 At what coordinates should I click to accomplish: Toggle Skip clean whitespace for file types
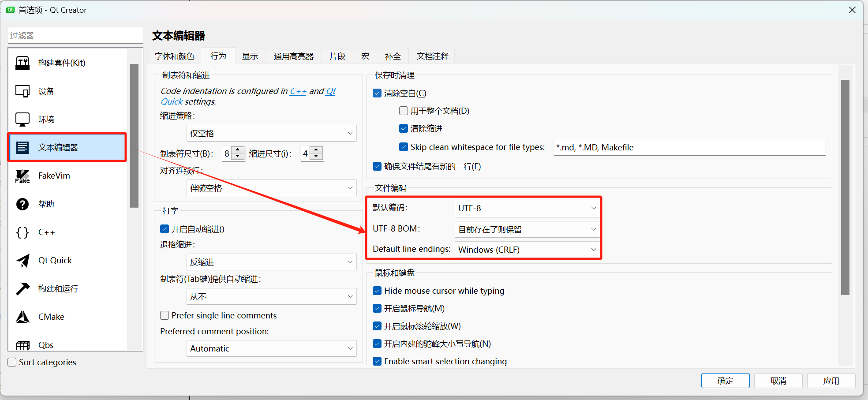tap(404, 147)
